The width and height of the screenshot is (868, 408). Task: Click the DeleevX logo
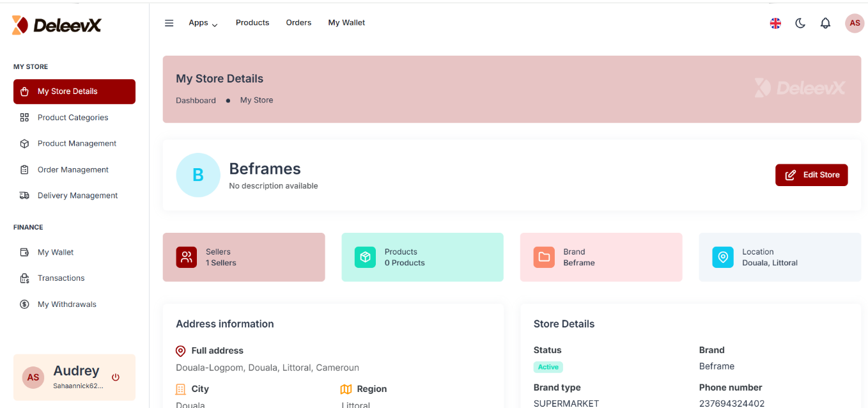click(x=57, y=25)
